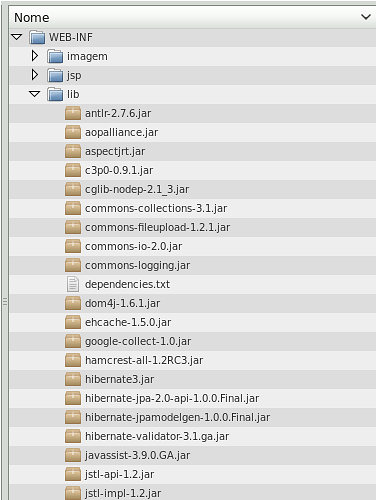Click the aspectjrt.jar package icon

point(73,151)
